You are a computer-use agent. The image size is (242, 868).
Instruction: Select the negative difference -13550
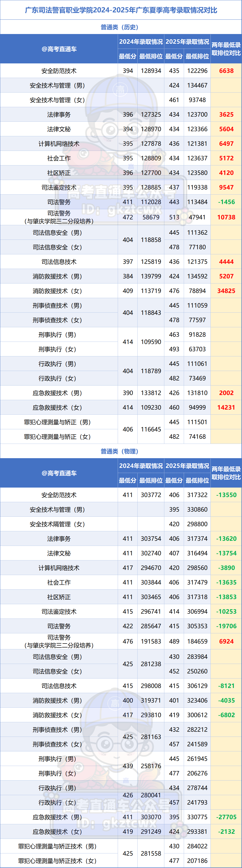coord(226,495)
